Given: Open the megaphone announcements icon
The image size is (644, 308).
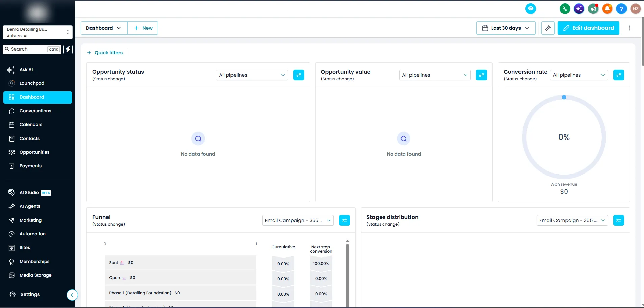Looking at the screenshot, I should coord(593,9).
